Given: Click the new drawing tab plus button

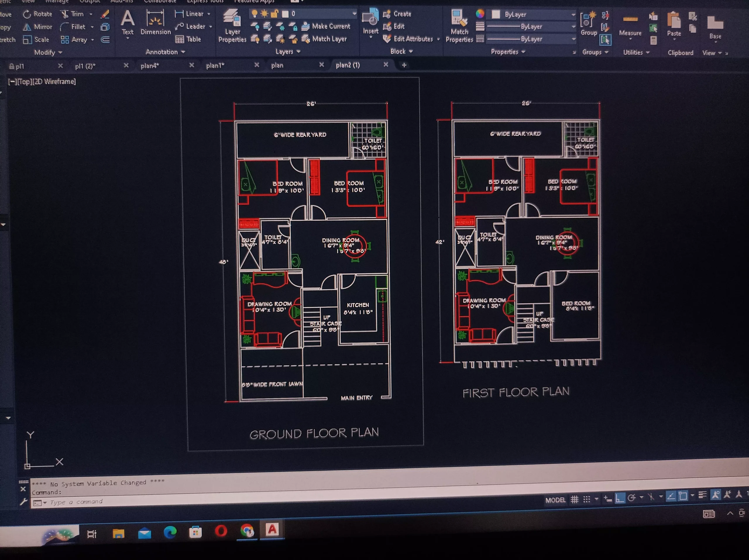Looking at the screenshot, I should click(x=404, y=65).
